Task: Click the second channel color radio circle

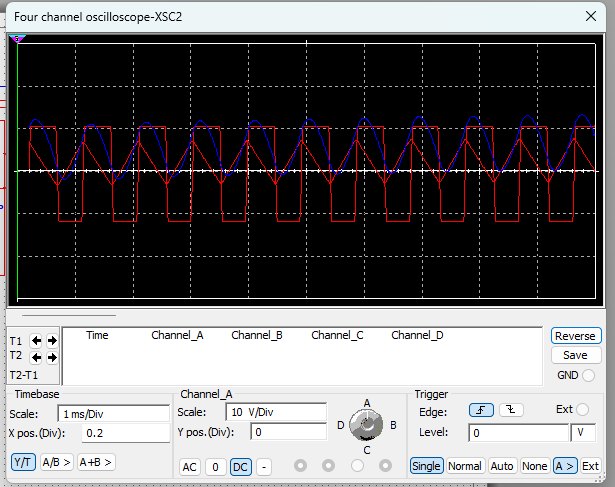Action: click(x=328, y=465)
